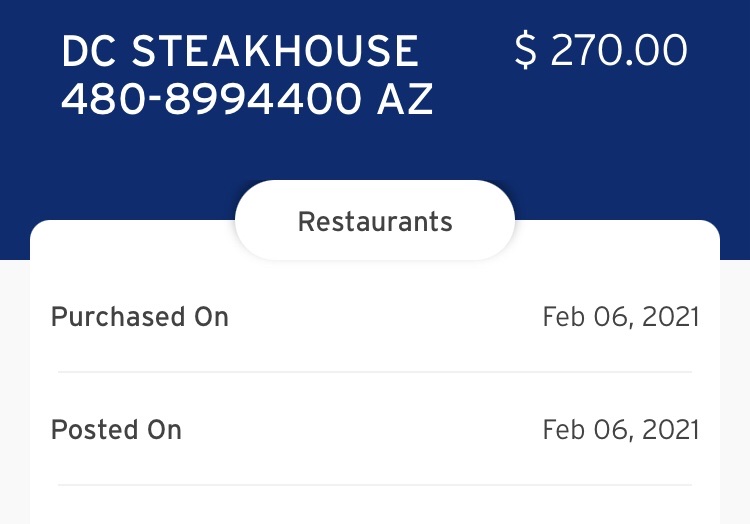Screen dimensions: 750x524
Task: Tap the divider line below Posted On
Action: (375, 485)
